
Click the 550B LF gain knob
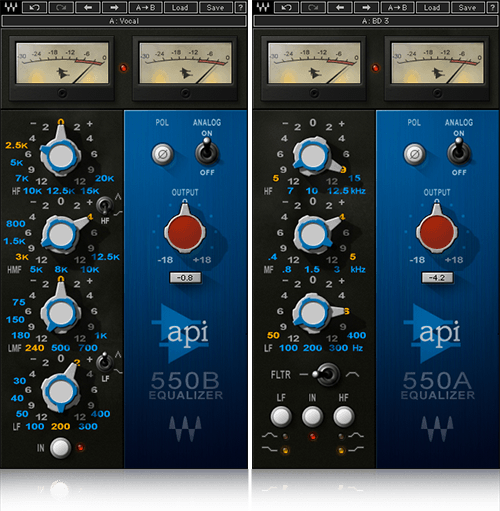61,391
